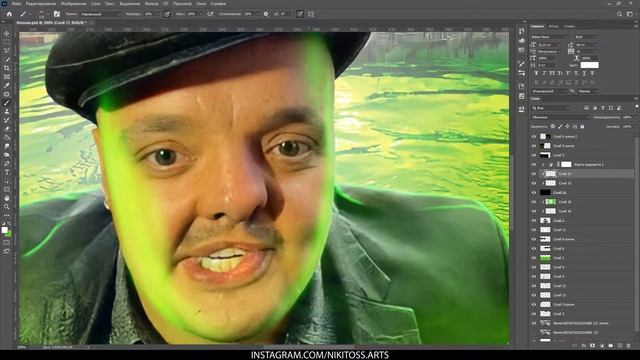
Task: Open the font family dropdown
Action: click(x=550, y=37)
